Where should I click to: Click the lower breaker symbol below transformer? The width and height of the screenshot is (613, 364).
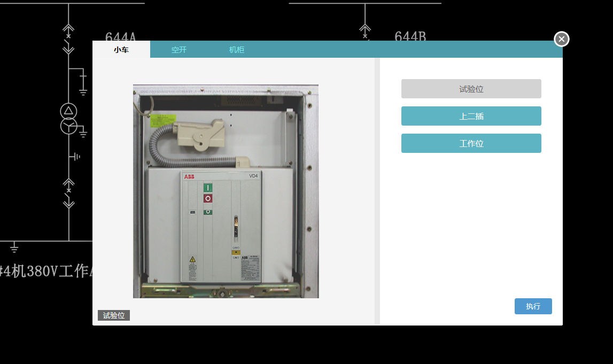68,193
